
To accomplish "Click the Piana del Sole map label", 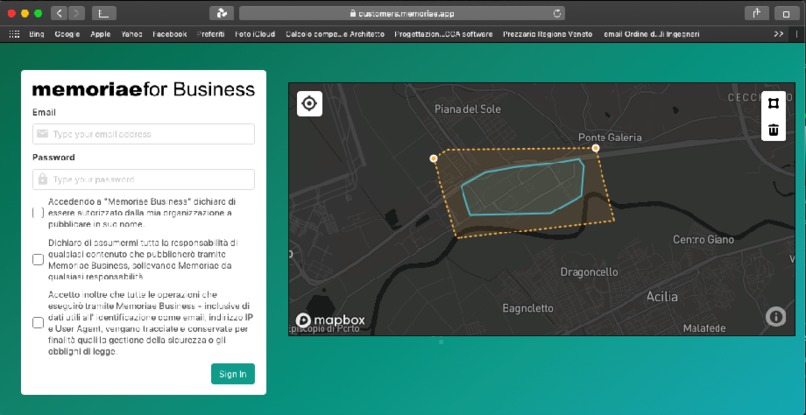I will tap(467, 109).
